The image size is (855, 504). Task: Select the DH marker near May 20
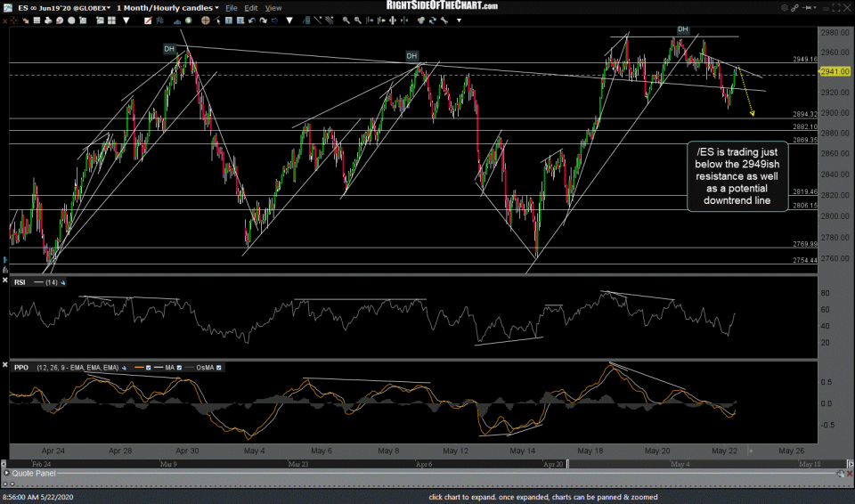(x=683, y=29)
